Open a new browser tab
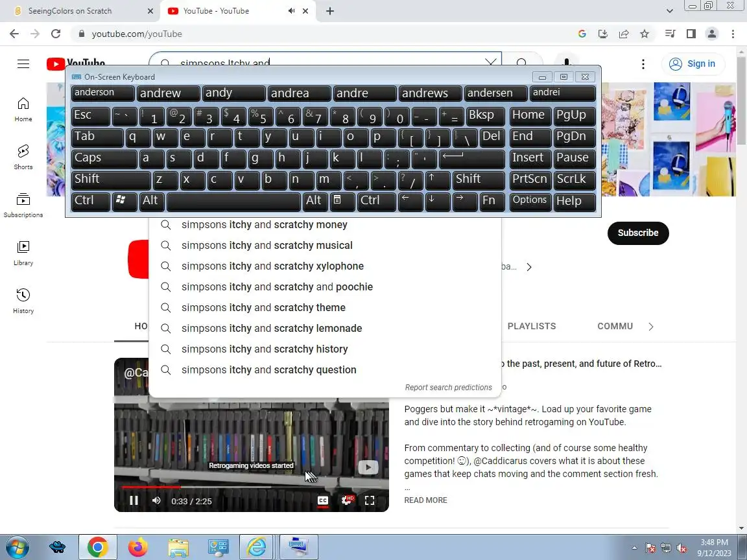Screen dimensions: 747x560 coord(329,11)
